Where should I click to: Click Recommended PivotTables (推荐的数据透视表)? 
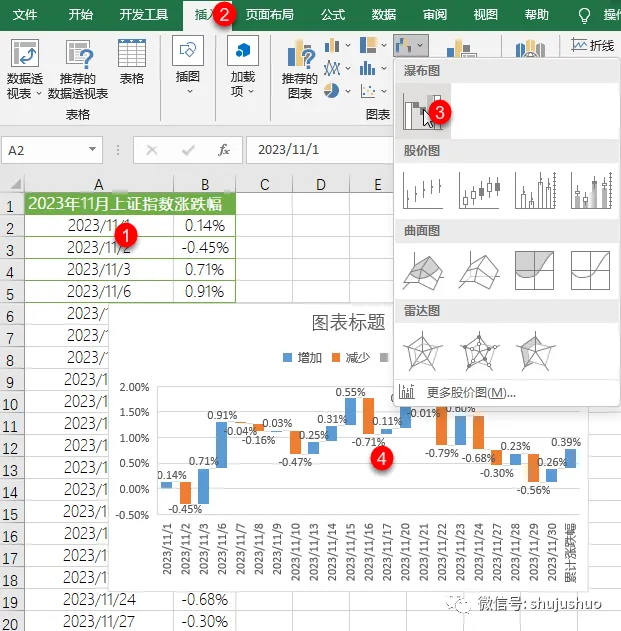coord(78,69)
